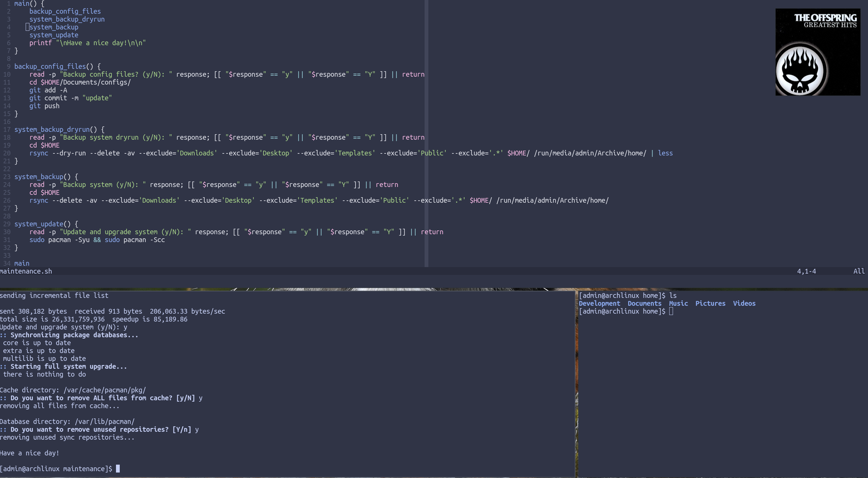Click 'system_backup' call on line 4
Viewport: 868px width, 478px height.
[54, 27]
